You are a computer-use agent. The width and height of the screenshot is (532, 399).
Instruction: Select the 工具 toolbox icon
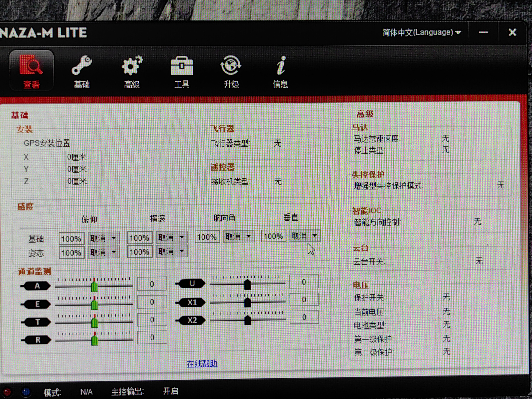tap(182, 65)
